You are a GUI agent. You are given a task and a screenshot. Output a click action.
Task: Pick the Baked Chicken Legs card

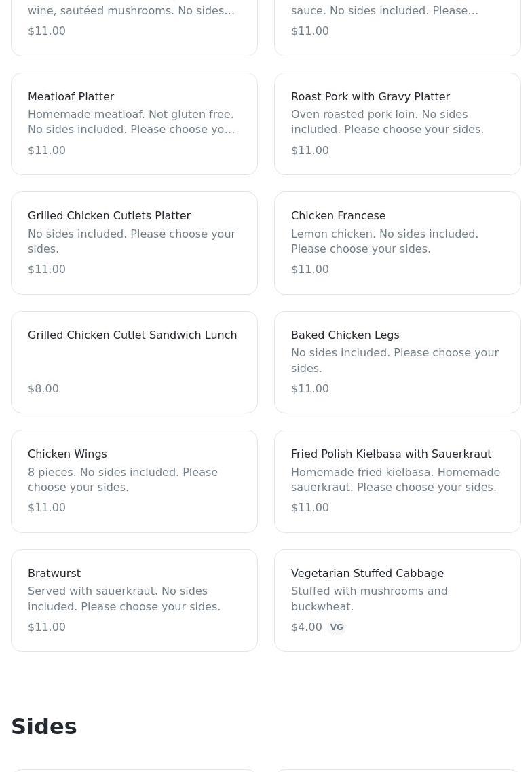coord(397,363)
